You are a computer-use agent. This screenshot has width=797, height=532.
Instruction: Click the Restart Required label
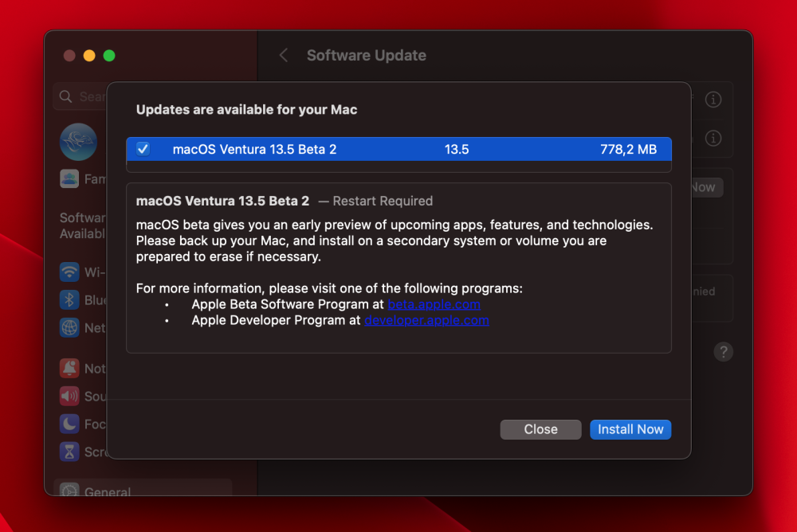[x=383, y=201]
